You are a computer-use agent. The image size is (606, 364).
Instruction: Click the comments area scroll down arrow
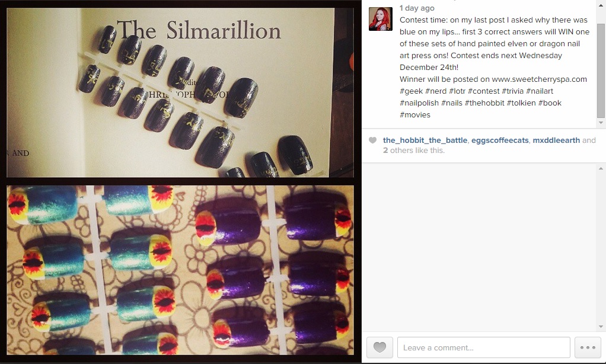pyautogui.click(x=601, y=327)
